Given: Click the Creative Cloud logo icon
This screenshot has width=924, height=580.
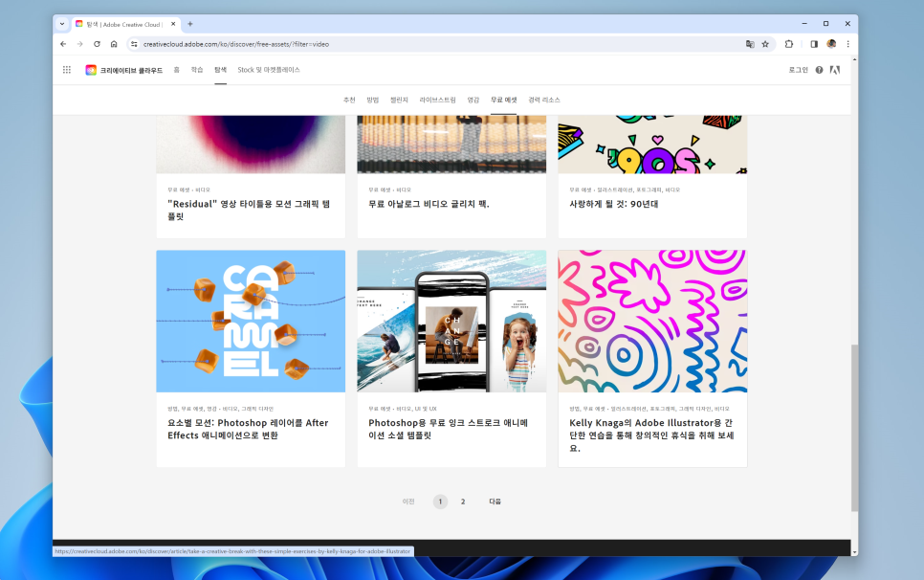Looking at the screenshot, I should pyautogui.click(x=91, y=70).
